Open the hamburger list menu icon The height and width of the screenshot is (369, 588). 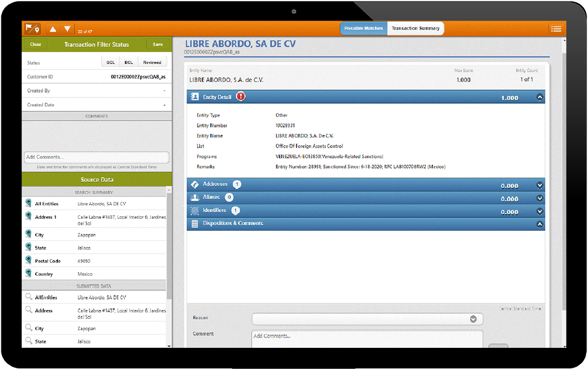tap(556, 29)
